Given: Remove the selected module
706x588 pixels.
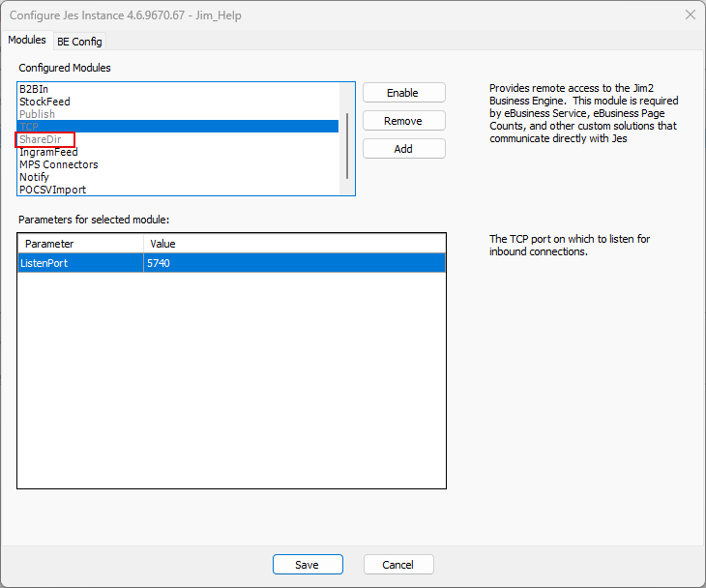Looking at the screenshot, I should [404, 121].
